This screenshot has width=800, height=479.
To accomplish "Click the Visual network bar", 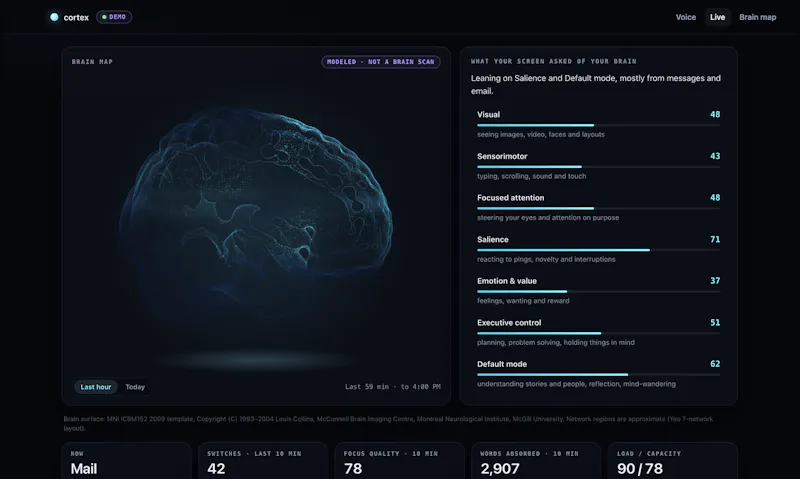I will (598, 125).
